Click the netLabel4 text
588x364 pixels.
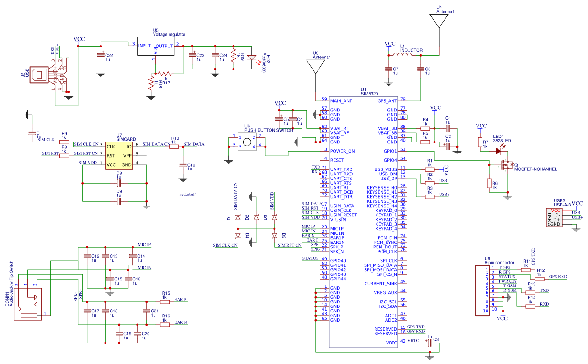pos(188,195)
